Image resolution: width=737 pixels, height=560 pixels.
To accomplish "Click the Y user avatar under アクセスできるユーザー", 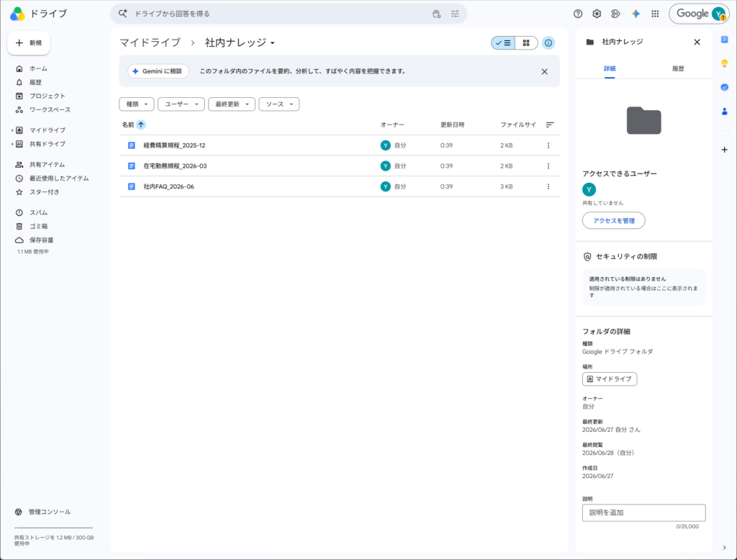I will click(589, 189).
